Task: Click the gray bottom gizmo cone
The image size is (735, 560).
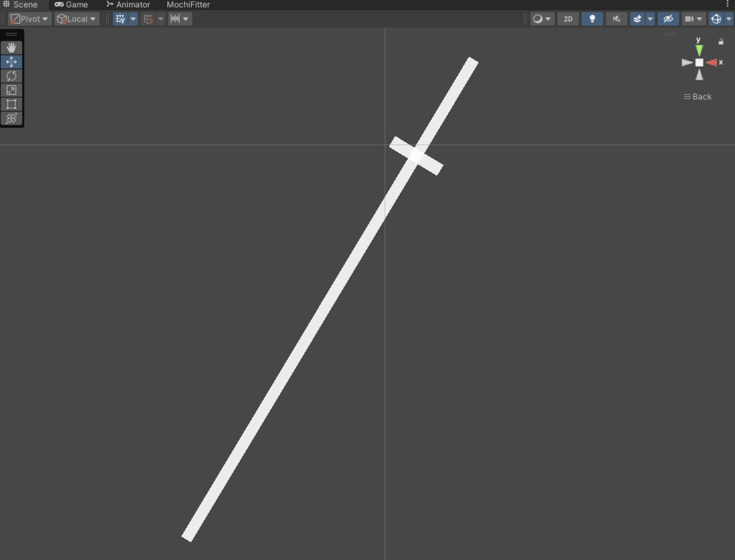Action: pyautogui.click(x=699, y=75)
